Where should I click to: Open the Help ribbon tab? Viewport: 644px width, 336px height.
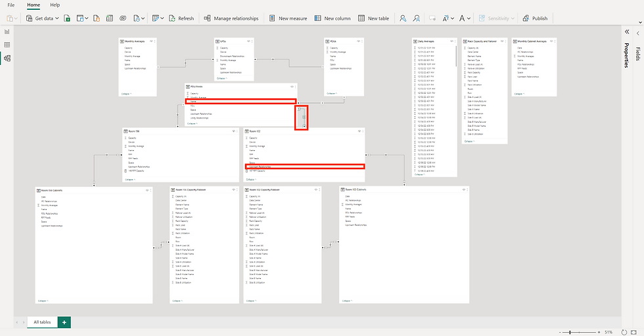(55, 5)
